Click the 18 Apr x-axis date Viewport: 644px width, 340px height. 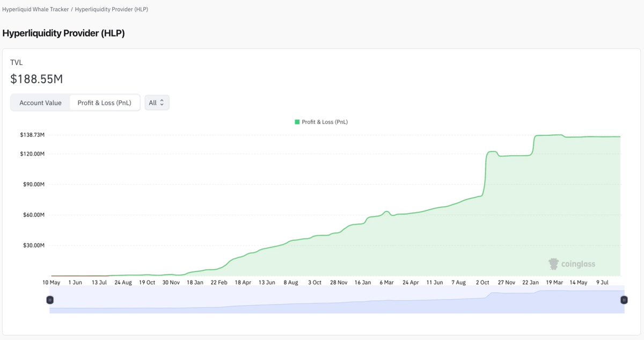tap(243, 282)
